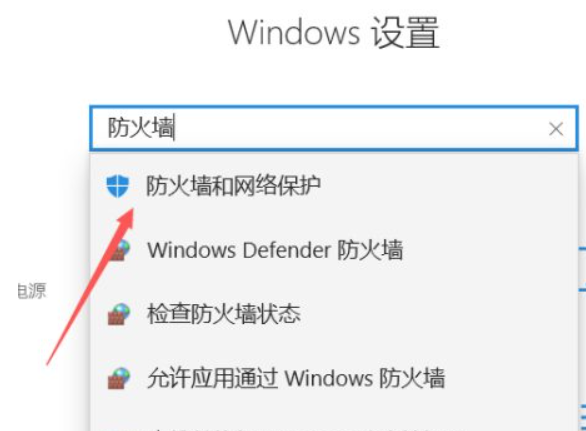Click the firewall icon next to 检查防火墙状态
Screen dimensions: 586x431
(119, 314)
